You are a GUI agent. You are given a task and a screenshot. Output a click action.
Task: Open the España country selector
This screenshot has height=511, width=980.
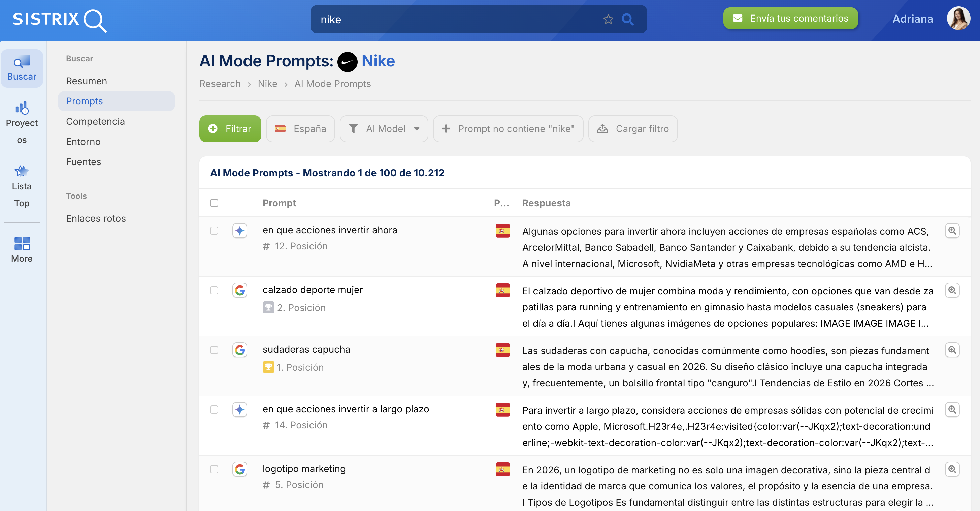pyautogui.click(x=300, y=129)
